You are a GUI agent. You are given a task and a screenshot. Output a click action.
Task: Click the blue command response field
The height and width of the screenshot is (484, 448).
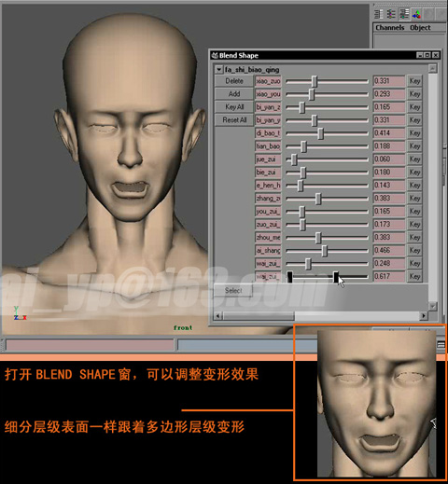click(247, 345)
